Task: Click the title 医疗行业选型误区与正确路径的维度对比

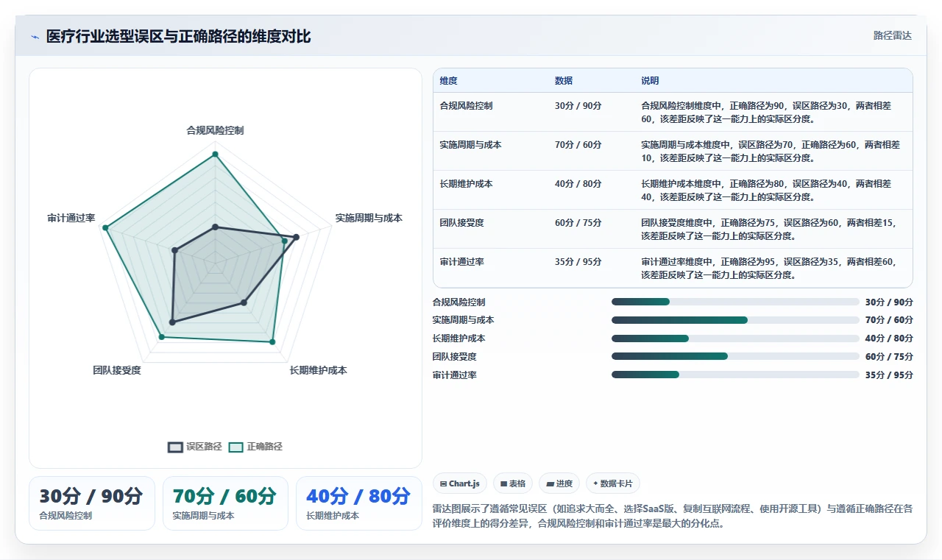Action: click(x=178, y=37)
